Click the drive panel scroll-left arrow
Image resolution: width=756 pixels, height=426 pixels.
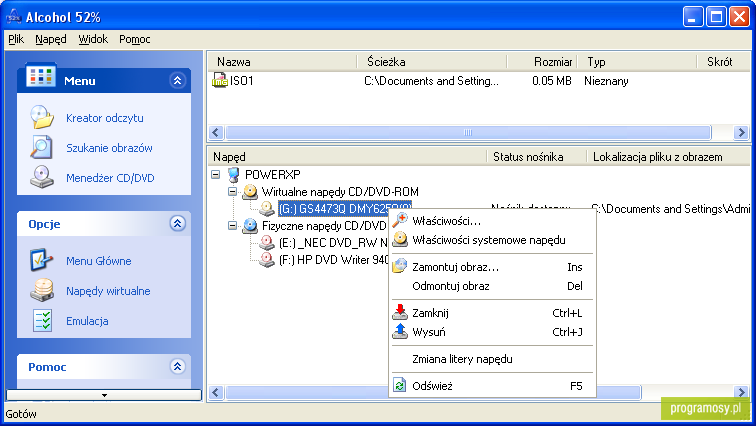point(216,392)
